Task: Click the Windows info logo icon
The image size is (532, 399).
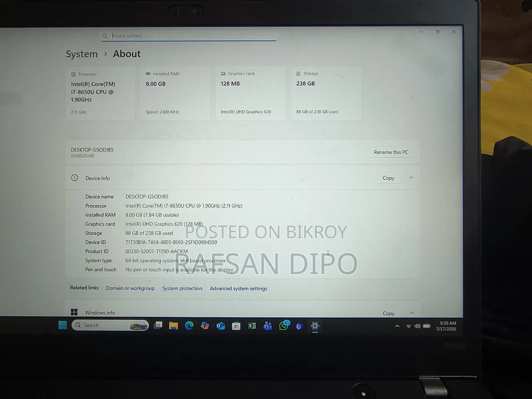Action: (74, 312)
